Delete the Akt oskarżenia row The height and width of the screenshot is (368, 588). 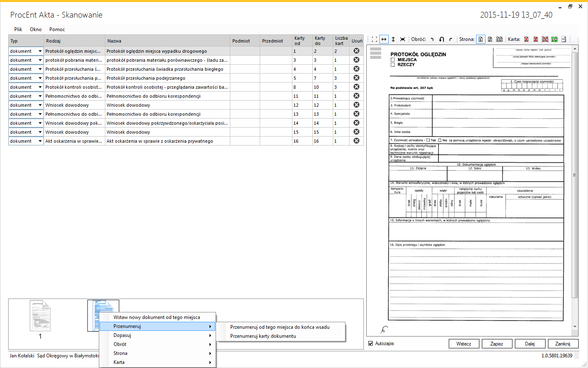click(356, 141)
